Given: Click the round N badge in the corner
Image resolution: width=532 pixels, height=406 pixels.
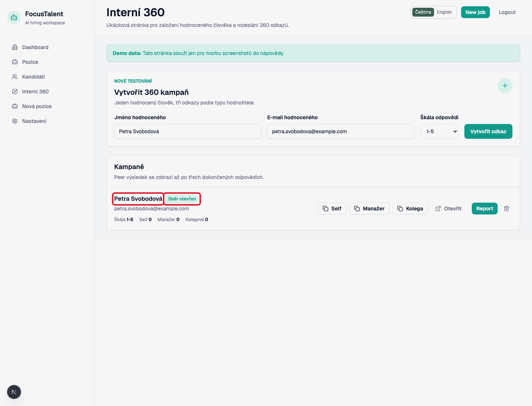Looking at the screenshot, I should click(14, 392).
